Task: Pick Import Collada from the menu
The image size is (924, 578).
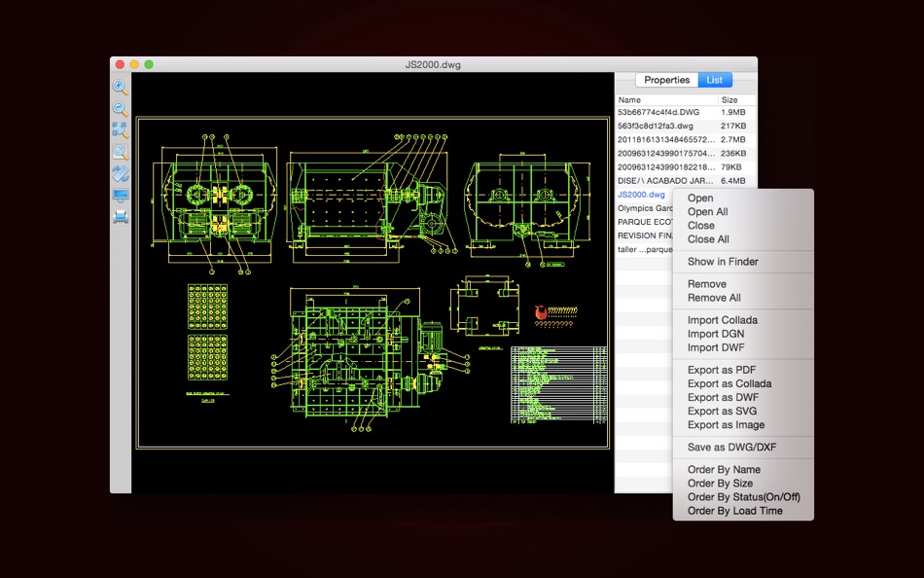Action: [722, 320]
